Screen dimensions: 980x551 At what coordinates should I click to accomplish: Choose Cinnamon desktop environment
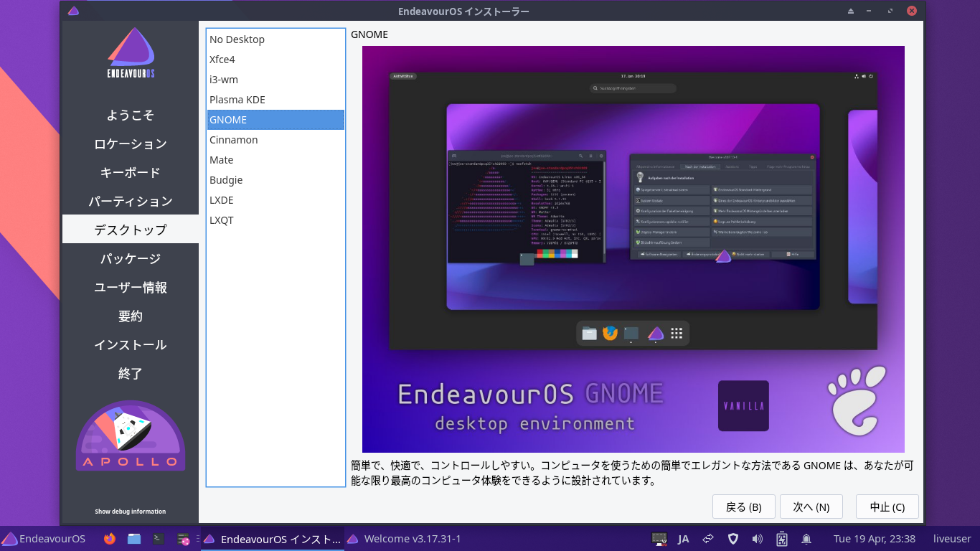275,140
